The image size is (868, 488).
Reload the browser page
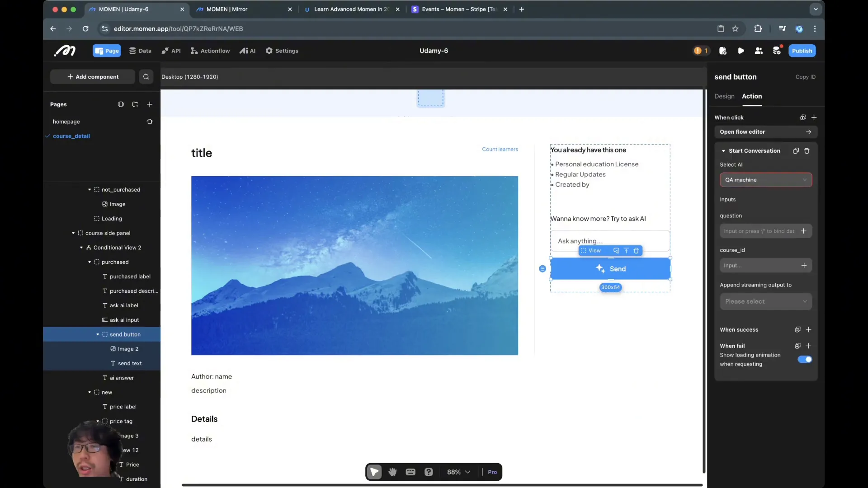pos(85,29)
